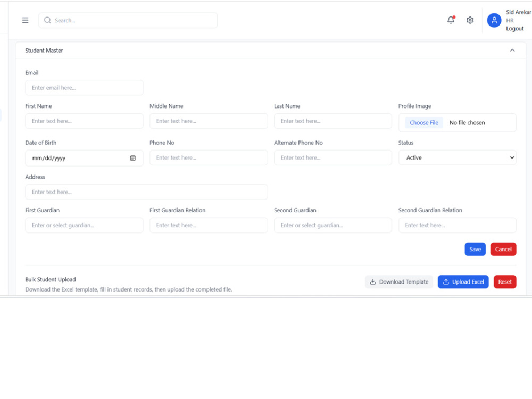Select the Second Guardian field
Image resolution: width=532 pixels, height=399 pixels.
[333, 225]
